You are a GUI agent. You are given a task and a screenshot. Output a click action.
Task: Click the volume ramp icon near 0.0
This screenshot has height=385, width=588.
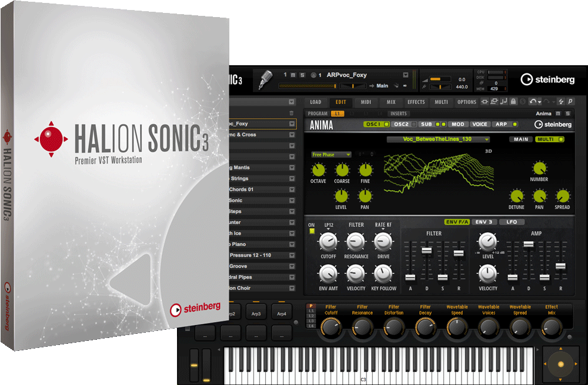(x=425, y=79)
